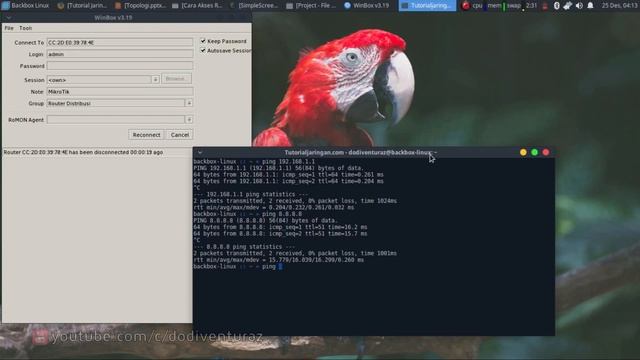The height and width of the screenshot is (360, 640).
Task: Open the Session dropdown arrow
Action: [x=155, y=80]
